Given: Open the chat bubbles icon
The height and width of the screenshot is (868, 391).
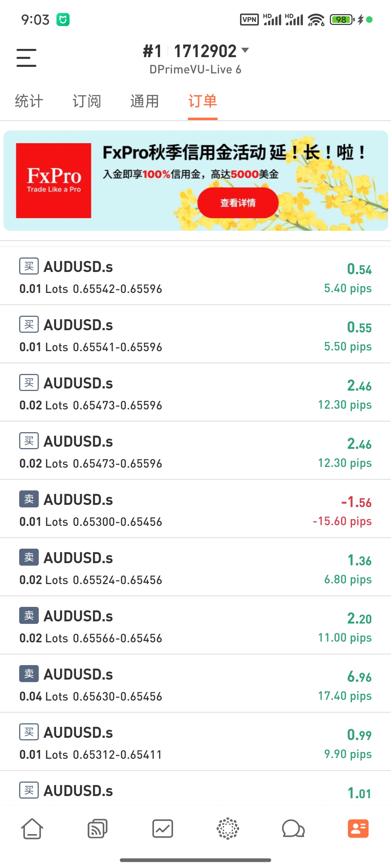Looking at the screenshot, I should 293,829.
